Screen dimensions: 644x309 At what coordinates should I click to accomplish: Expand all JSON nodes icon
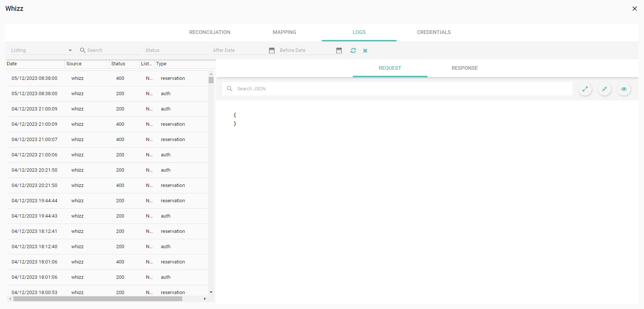pos(585,89)
